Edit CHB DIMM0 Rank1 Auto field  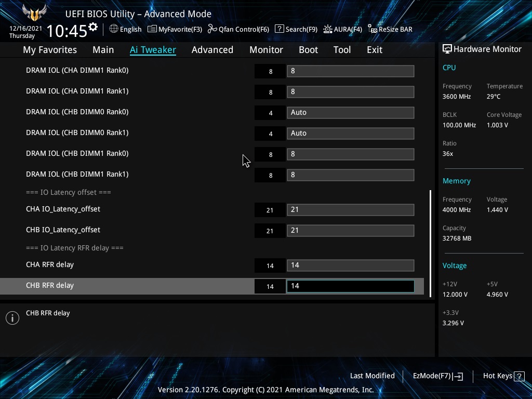[351, 134]
